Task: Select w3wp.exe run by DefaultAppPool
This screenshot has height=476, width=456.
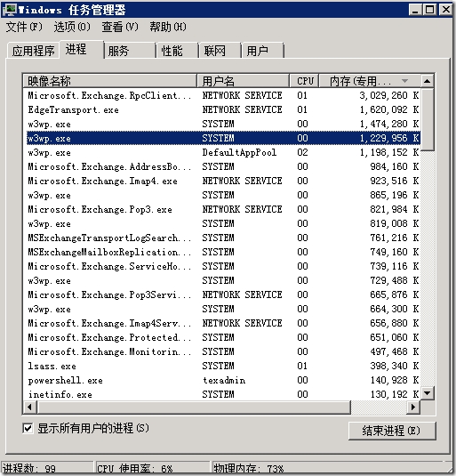Action: (x=222, y=152)
